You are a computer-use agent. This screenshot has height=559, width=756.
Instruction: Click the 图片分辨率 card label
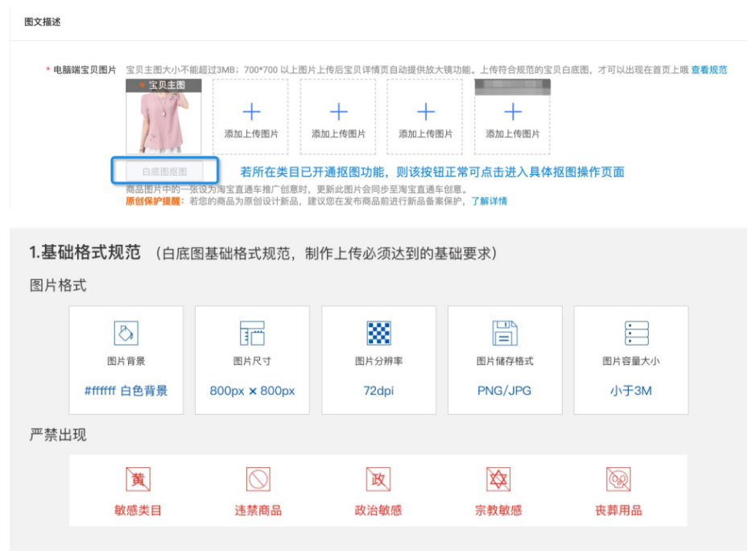pos(378,361)
